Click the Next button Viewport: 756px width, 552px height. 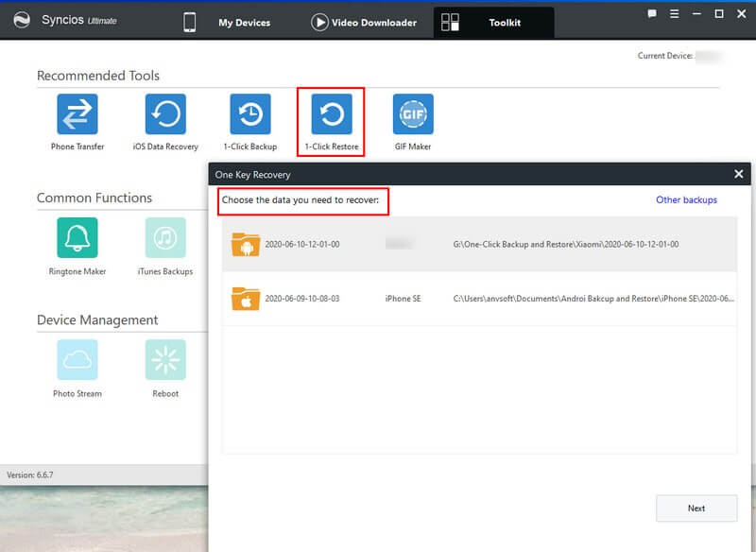tap(696, 509)
